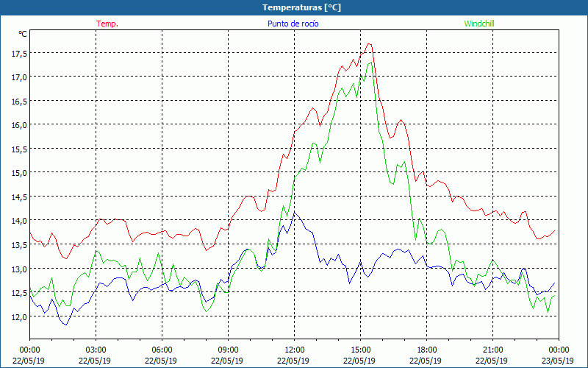Click the red temperature peak near 15:00

tap(369, 44)
